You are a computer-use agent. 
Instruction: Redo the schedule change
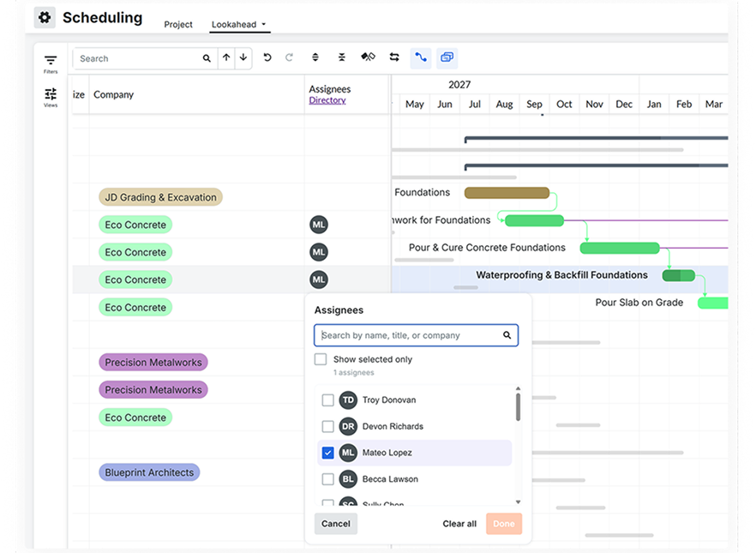click(289, 57)
